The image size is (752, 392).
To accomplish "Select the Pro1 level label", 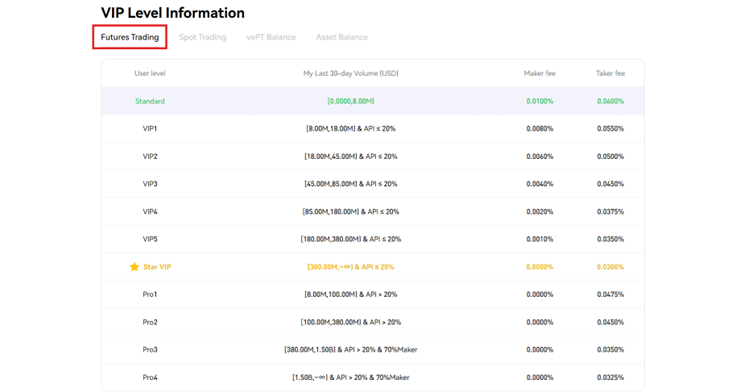I will pyautogui.click(x=150, y=294).
